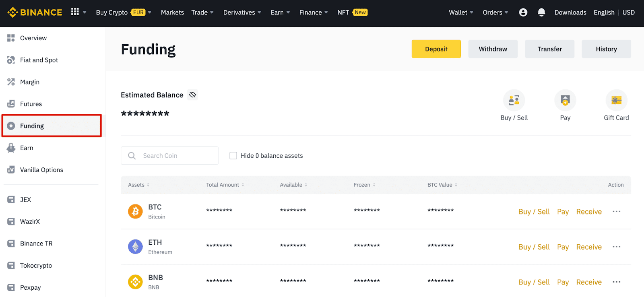Check Hide 0 balance assets
Viewport: 644px width, 297px height.
click(233, 156)
